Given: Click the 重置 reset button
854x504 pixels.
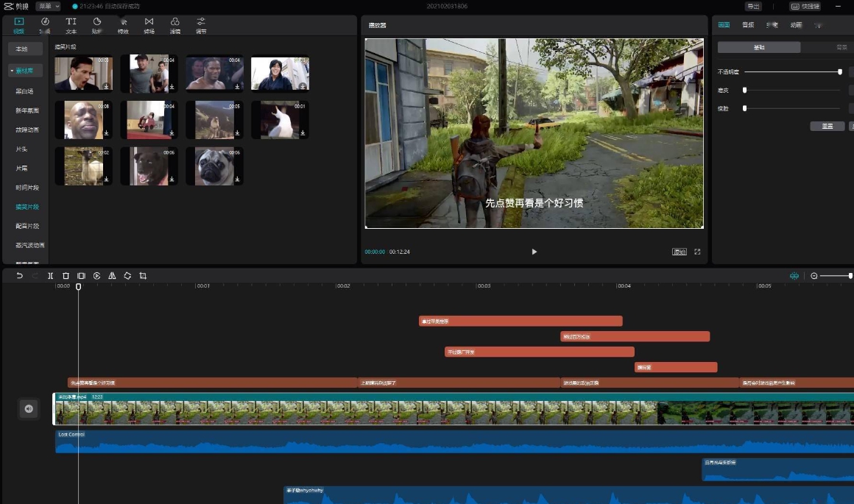Looking at the screenshot, I should point(827,127).
